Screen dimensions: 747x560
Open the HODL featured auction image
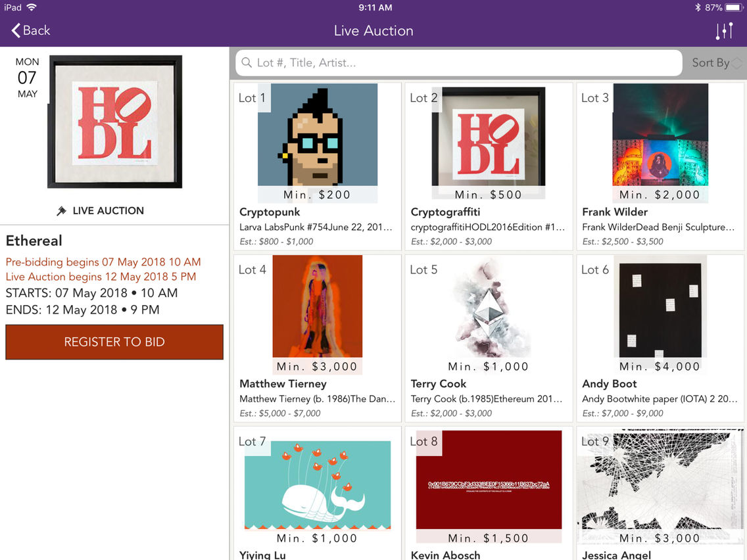click(x=115, y=122)
